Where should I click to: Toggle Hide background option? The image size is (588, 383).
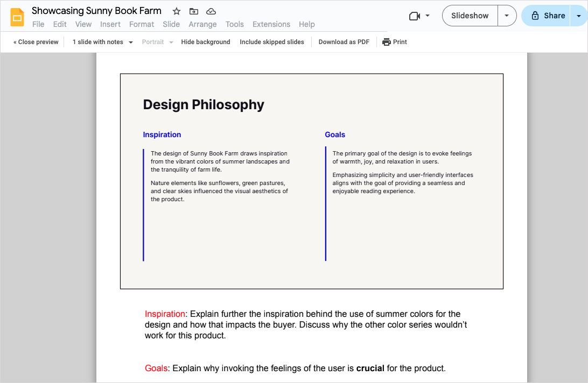206,42
